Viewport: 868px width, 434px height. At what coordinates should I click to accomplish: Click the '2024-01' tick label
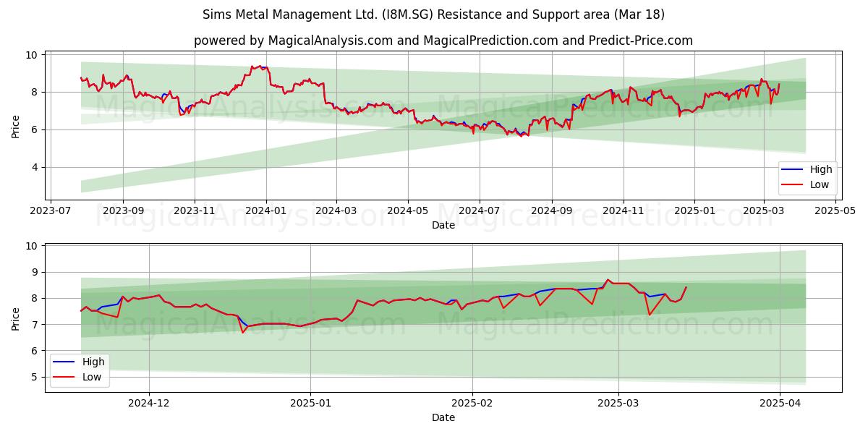[266, 211]
